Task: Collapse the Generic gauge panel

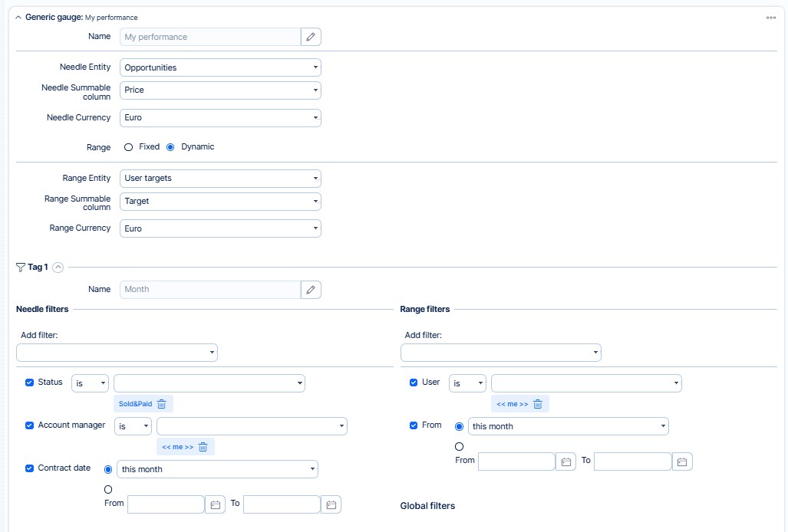Action: click(18, 17)
